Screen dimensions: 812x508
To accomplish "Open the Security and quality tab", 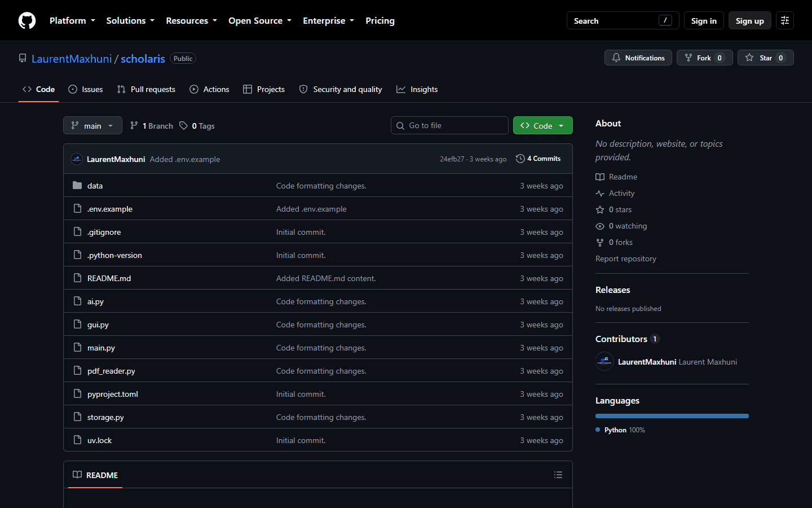I will click(x=341, y=89).
